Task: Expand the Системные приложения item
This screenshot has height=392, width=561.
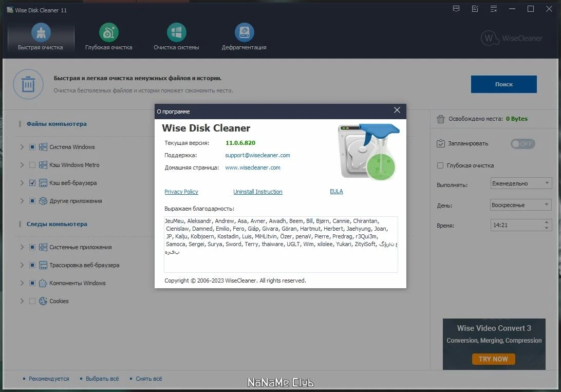Action: (x=22, y=247)
